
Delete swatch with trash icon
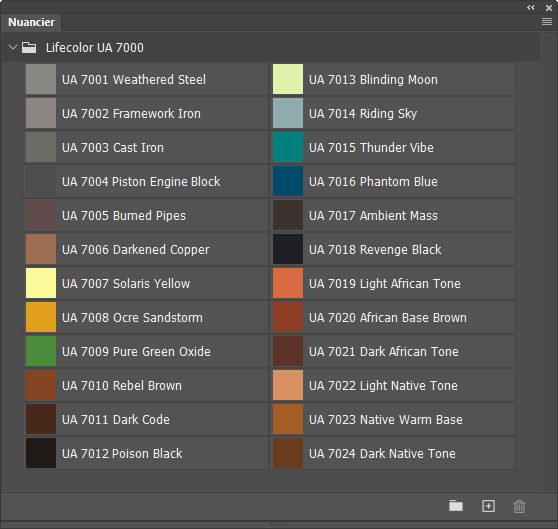pyautogui.click(x=519, y=506)
